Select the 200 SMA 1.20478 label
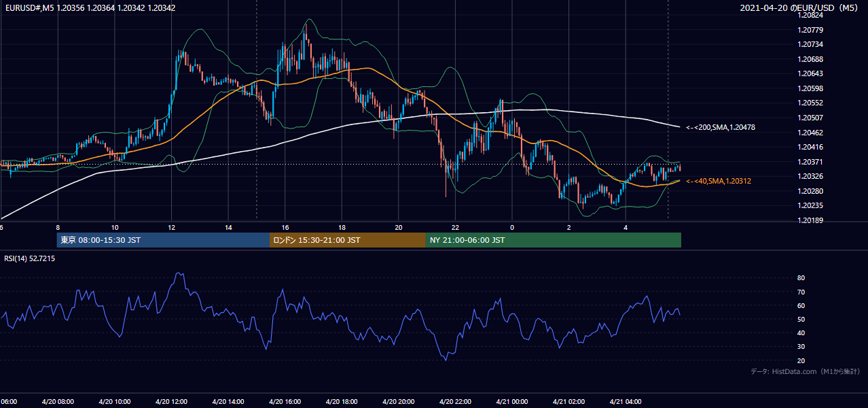Screen dimensions: 868x408 pyautogui.click(x=721, y=127)
